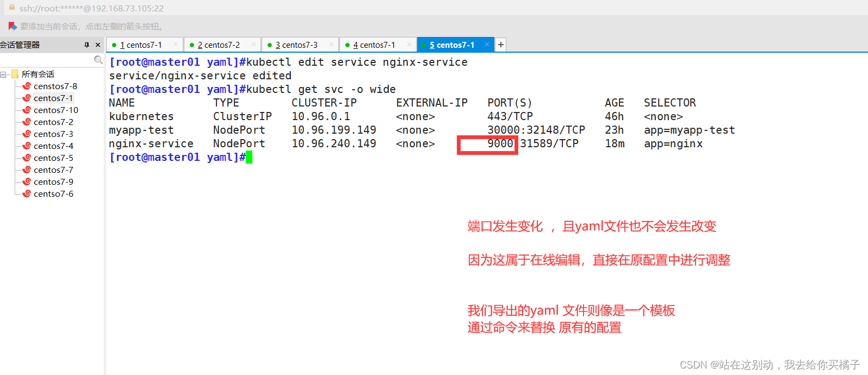Click myapp-test in the NAME column
The width and height of the screenshot is (868, 375).
click(x=141, y=130)
